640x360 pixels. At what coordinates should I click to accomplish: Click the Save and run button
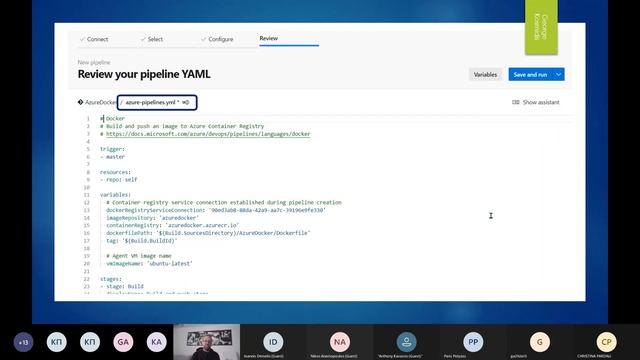click(530, 75)
